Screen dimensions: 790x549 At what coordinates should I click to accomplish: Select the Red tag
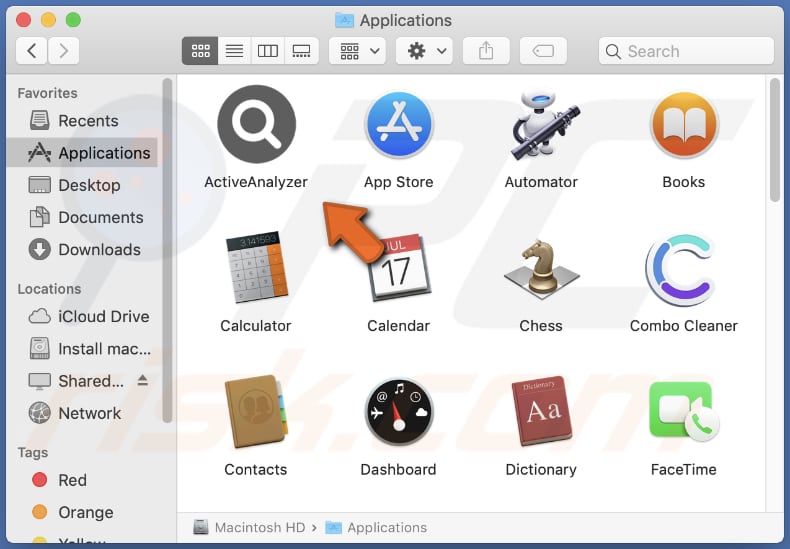82,480
